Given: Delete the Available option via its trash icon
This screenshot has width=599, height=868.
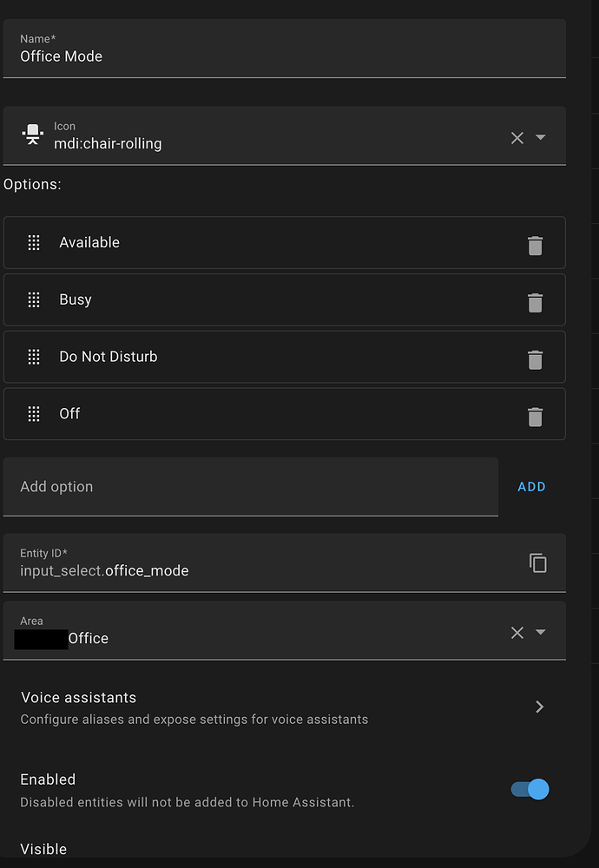Looking at the screenshot, I should tap(536, 244).
